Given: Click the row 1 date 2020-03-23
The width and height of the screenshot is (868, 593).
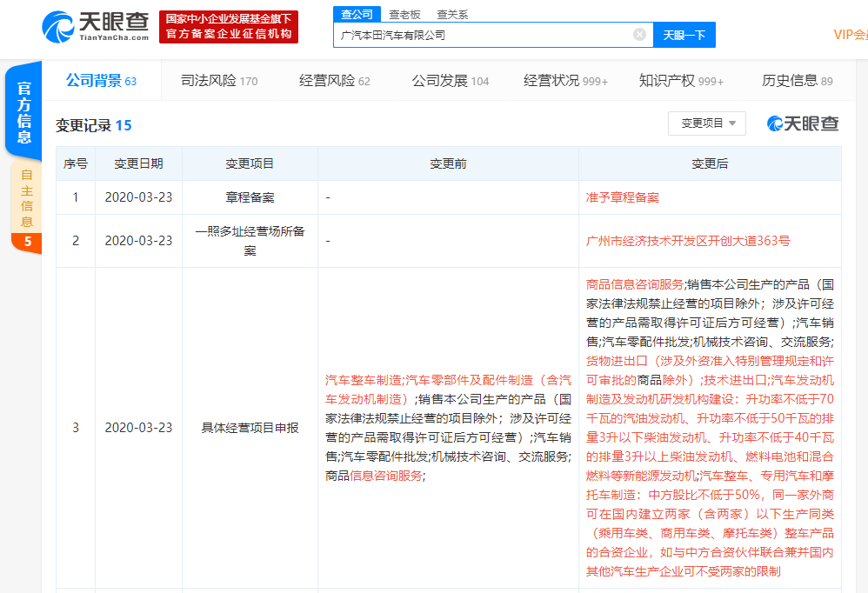Looking at the screenshot, I should coord(138,197).
